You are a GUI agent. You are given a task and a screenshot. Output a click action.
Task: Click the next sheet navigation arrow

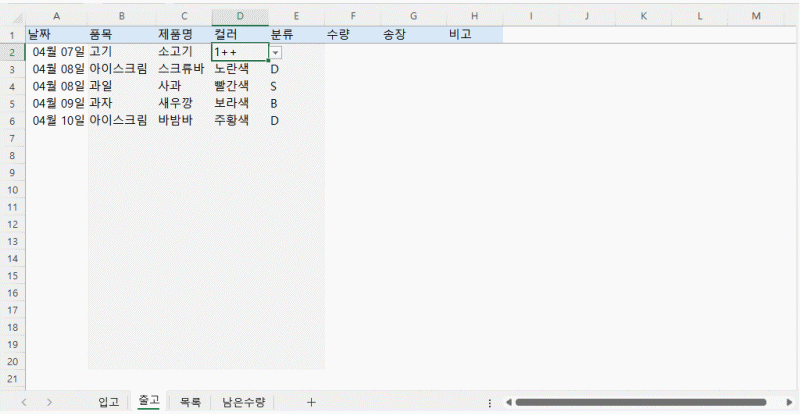[48, 402]
